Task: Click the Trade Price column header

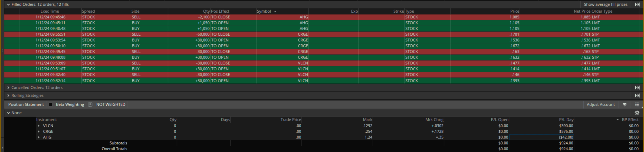Action: pos(291,120)
